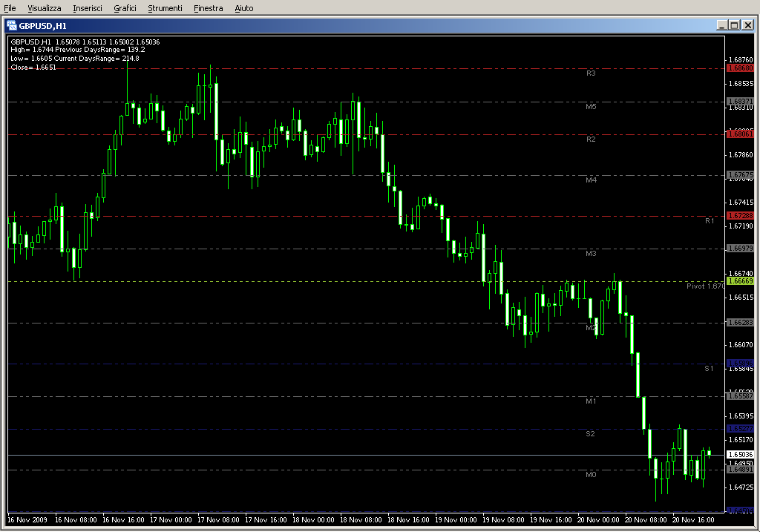Click the 19 Nov 08:00 time label
Image resolution: width=760 pixels, height=532 pixels.
click(503, 520)
